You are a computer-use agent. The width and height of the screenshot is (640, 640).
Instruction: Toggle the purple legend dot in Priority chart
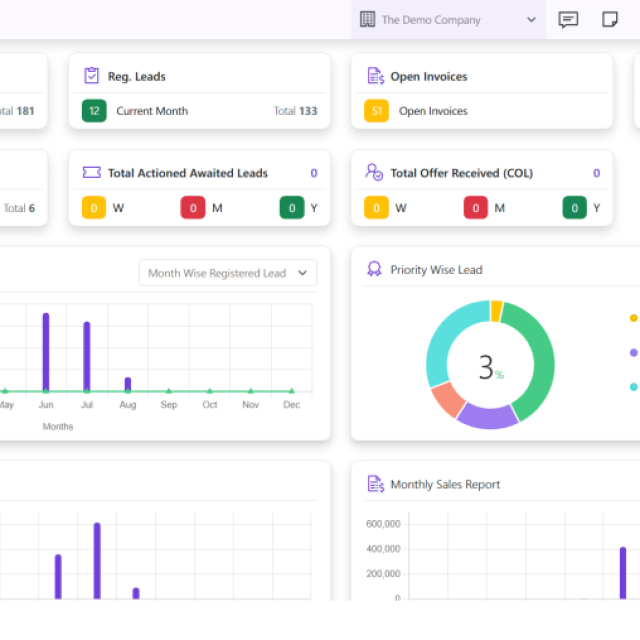point(633,352)
